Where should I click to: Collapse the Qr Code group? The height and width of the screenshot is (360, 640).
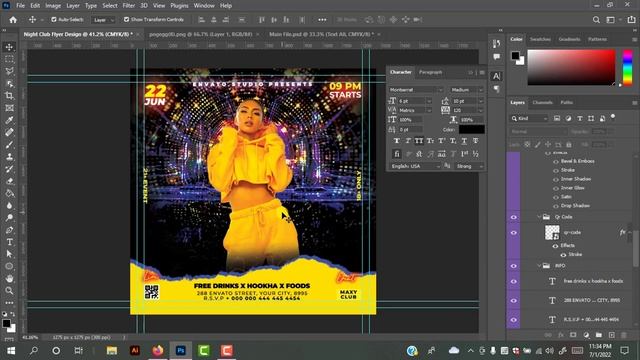pos(539,217)
